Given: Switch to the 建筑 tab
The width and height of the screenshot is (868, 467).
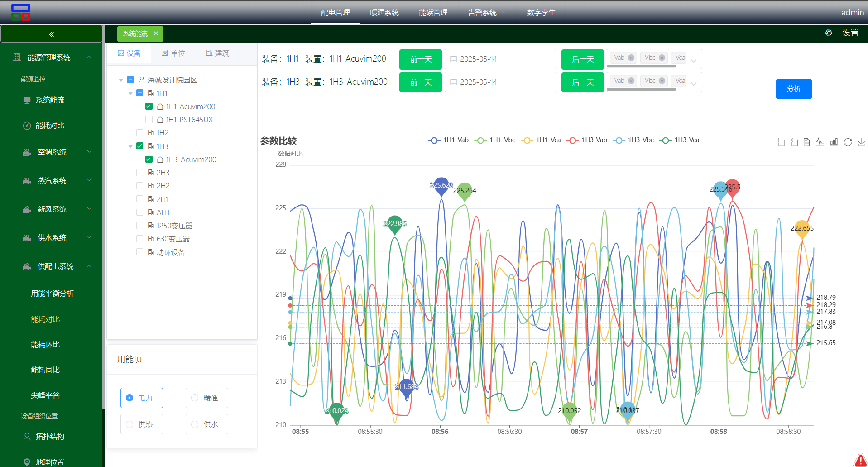Looking at the screenshot, I should (217, 53).
